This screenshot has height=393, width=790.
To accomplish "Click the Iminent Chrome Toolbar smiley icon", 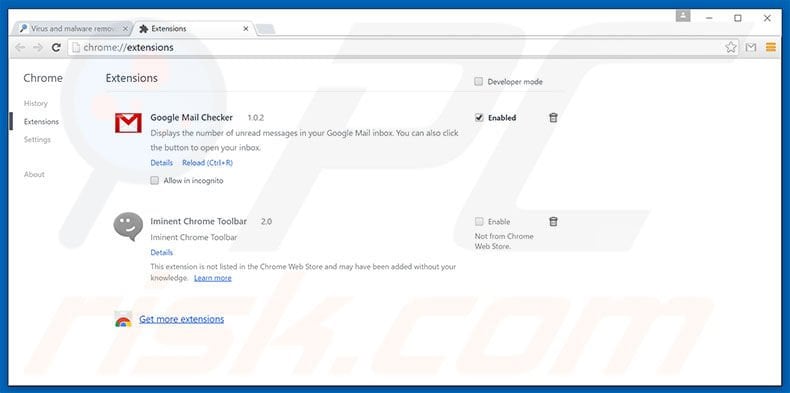I will coord(128,226).
